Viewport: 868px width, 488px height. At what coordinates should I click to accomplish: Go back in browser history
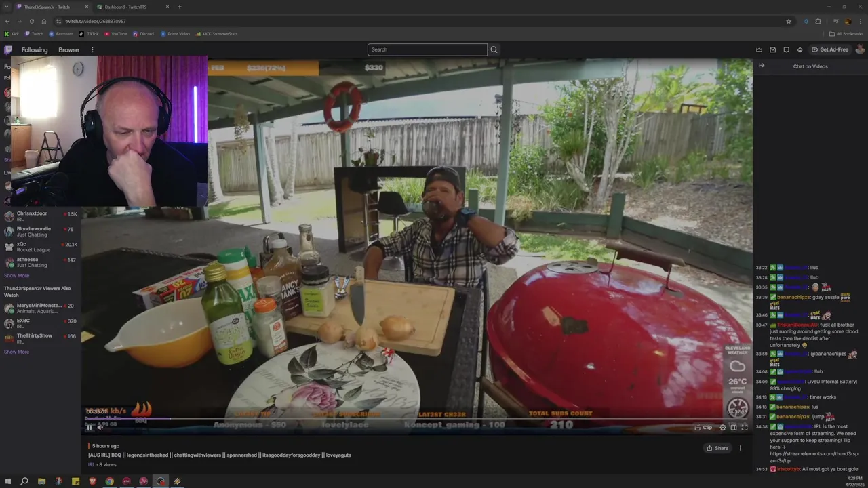coord(7,21)
